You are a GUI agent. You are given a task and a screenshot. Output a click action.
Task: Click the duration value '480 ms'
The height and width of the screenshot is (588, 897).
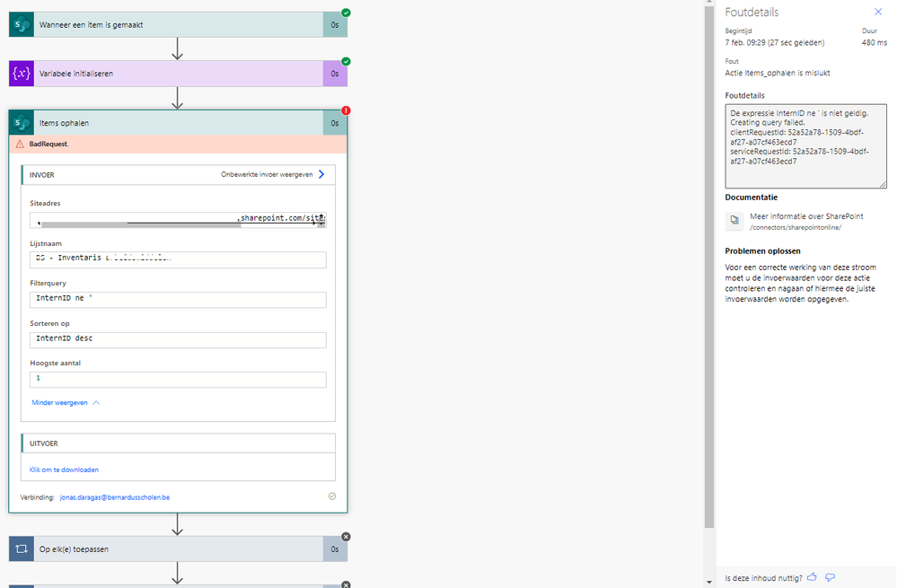[x=875, y=43]
